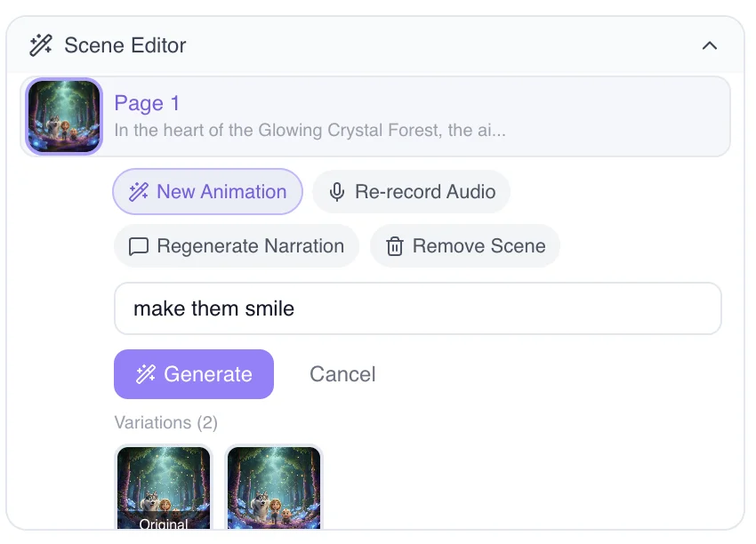The image size is (756, 544).
Task: Select the wand icon on New Animation button
Action: click(x=139, y=191)
